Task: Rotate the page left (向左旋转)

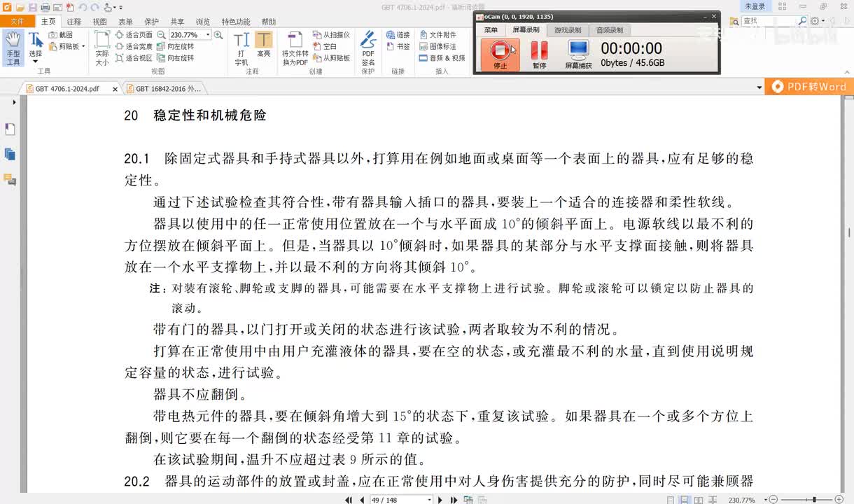Action: [x=176, y=46]
